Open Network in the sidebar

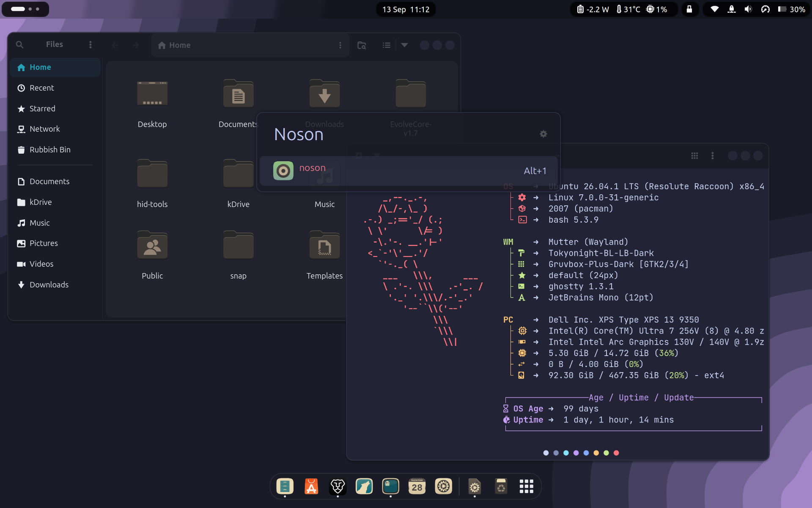(x=55, y=129)
